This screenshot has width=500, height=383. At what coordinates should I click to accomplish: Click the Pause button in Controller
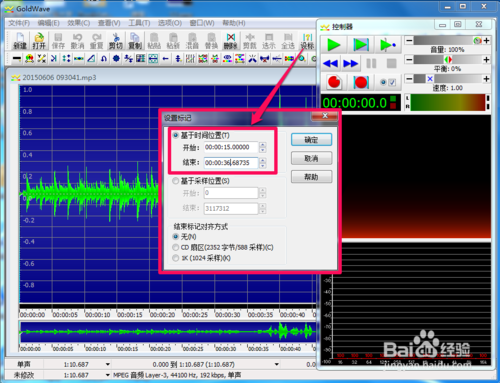(x=371, y=63)
